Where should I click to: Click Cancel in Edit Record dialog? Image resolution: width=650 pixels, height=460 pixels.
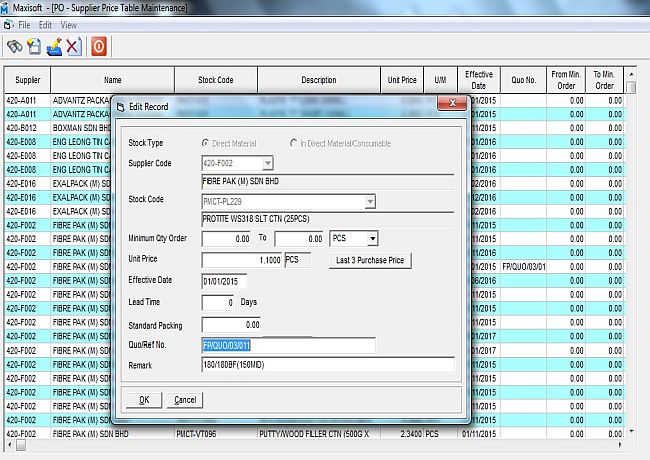coord(184,400)
